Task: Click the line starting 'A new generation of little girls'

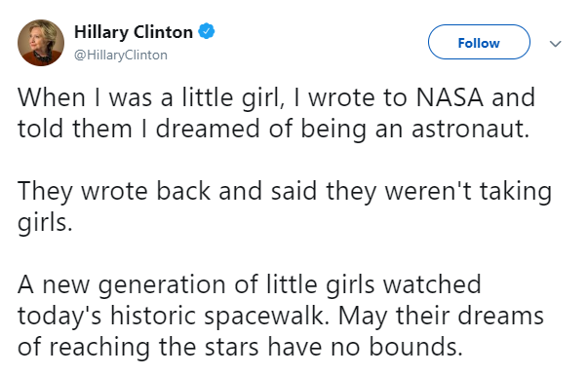Action: point(250,284)
